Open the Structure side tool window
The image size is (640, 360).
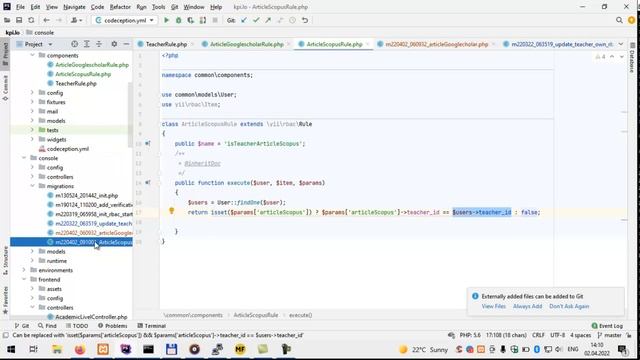(5, 260)
